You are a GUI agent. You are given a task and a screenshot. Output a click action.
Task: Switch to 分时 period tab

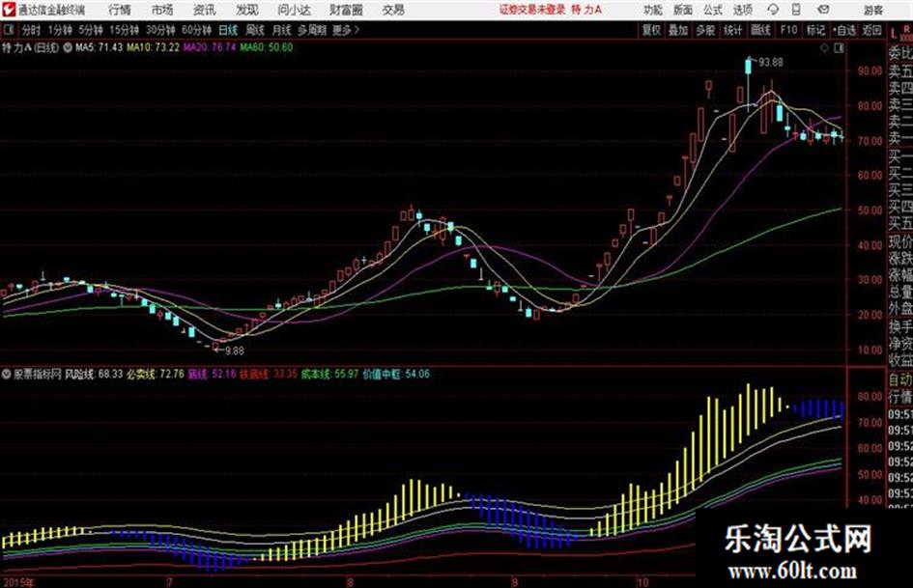pyautogui.click(x=31, y=30)
